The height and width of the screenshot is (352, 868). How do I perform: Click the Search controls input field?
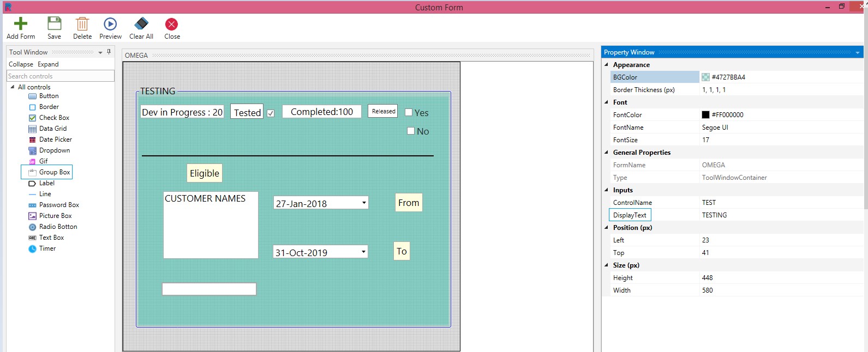(x=60, y=76)
